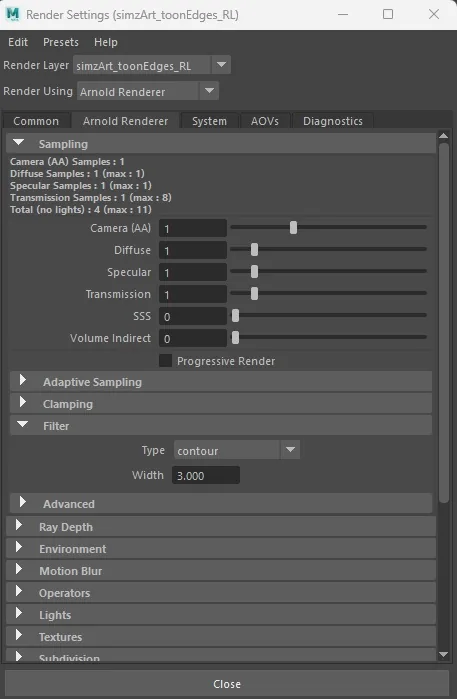Switch to the AOVs tab
Image resolution: width=457 pixels, height=699 pixels.
click(265, 121)
